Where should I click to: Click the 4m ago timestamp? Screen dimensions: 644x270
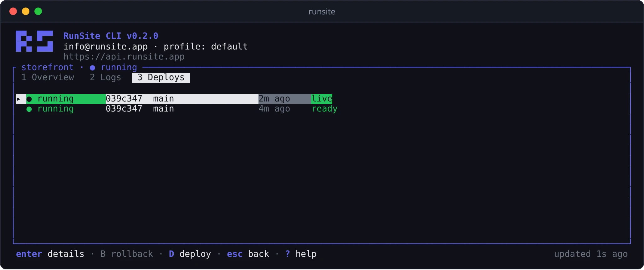274,109
